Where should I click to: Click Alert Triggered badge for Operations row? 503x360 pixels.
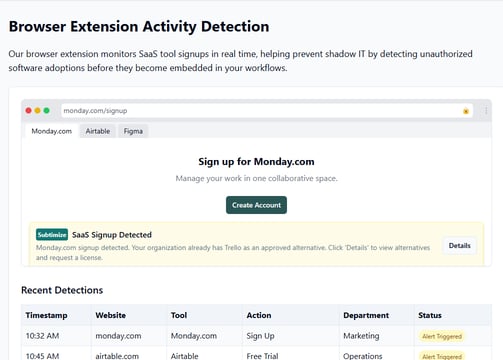coord(442,356)
